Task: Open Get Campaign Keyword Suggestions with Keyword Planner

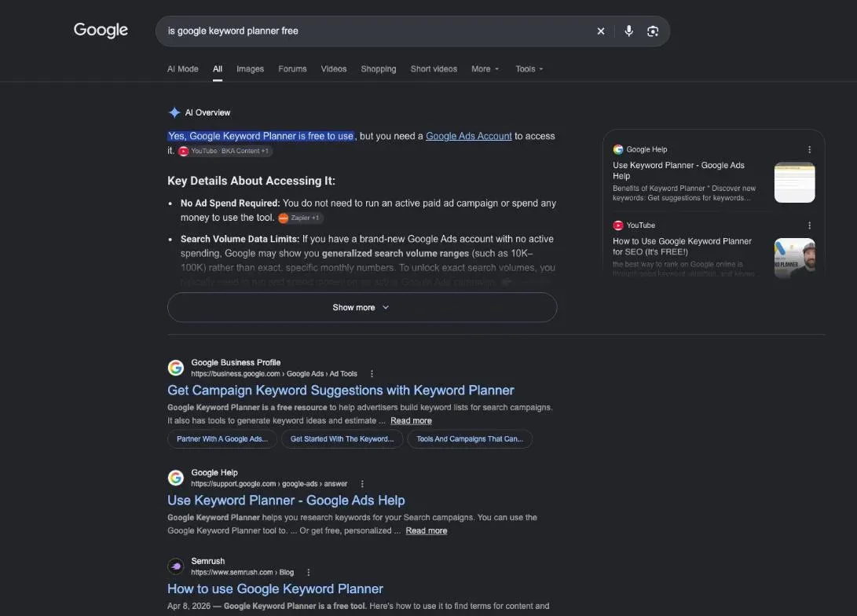Action: click(x=340, y=390)
